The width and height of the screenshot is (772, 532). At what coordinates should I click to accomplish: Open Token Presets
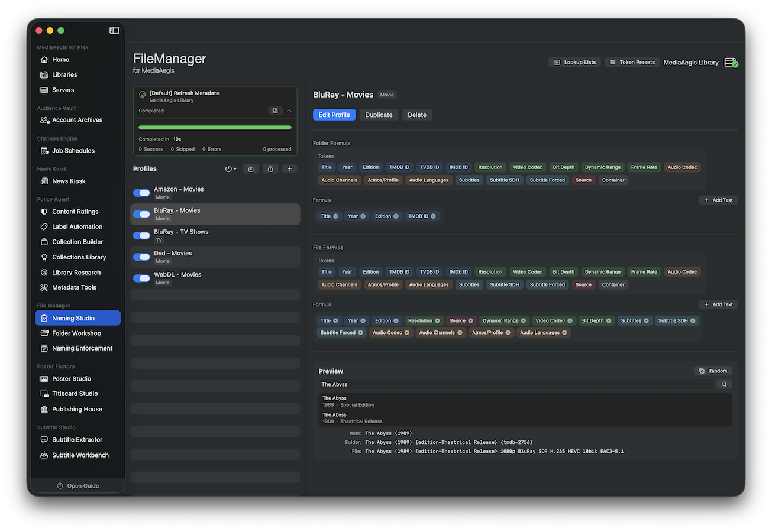(632, 62)
